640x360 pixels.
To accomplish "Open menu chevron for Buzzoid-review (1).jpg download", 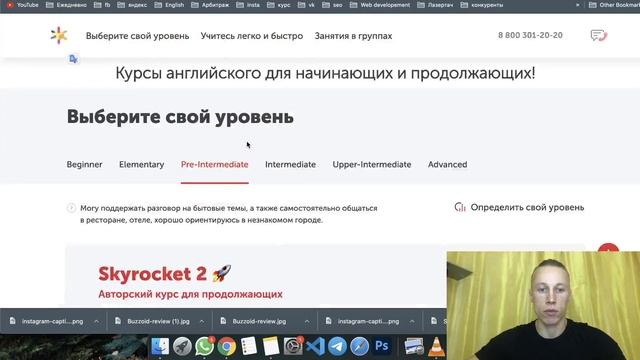I will (x=202, y=321).
